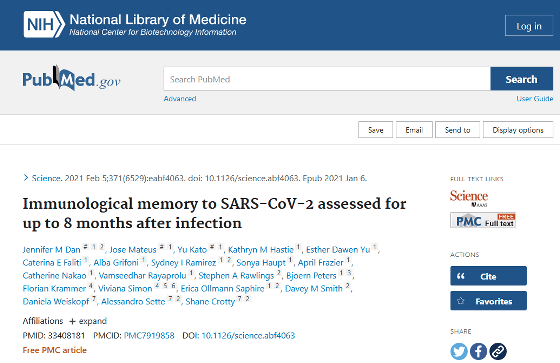Copy permalink using the link icon
This screenshot has width=560, height=363.
coord(498,351)
